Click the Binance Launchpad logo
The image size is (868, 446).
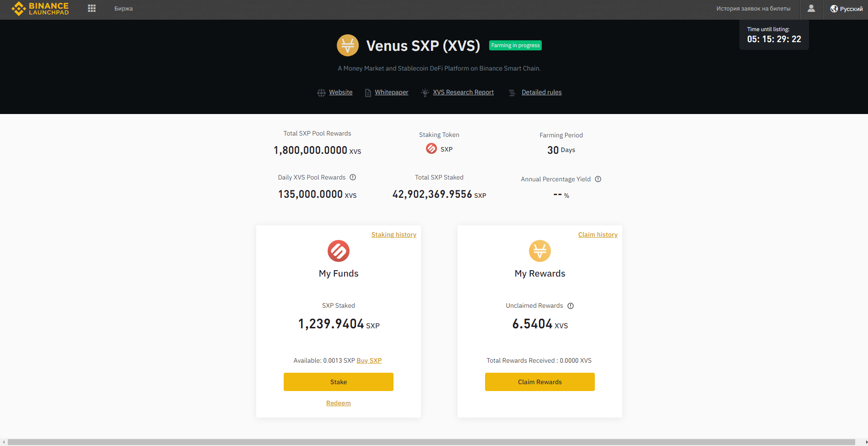click(40, 9)
